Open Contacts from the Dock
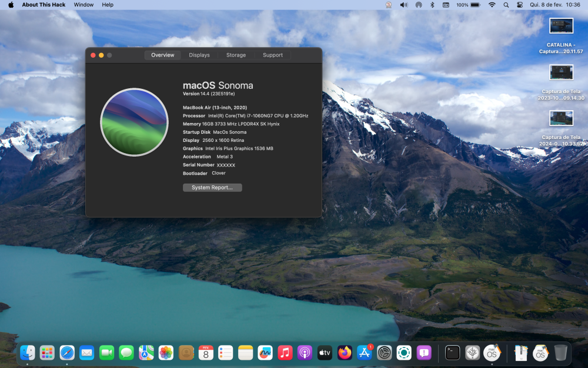 point(186,353)
